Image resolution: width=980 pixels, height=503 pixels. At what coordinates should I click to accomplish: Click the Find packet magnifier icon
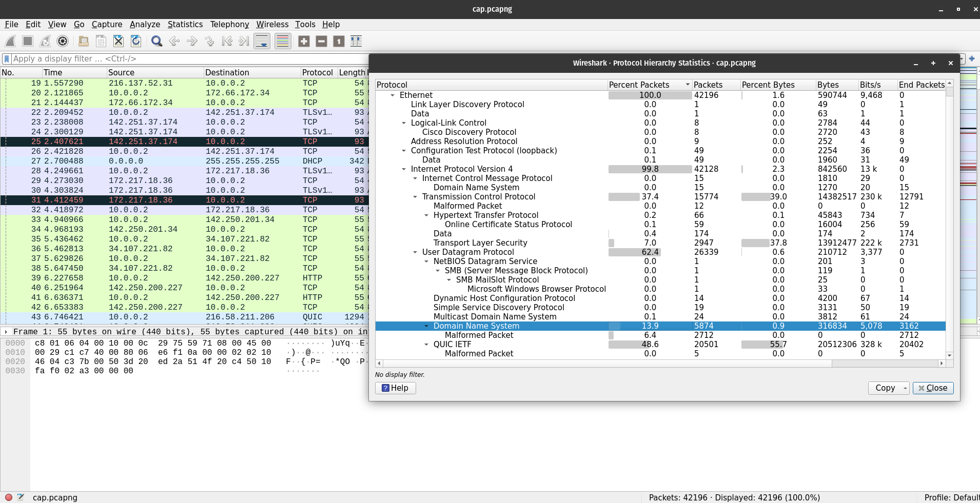157,41
